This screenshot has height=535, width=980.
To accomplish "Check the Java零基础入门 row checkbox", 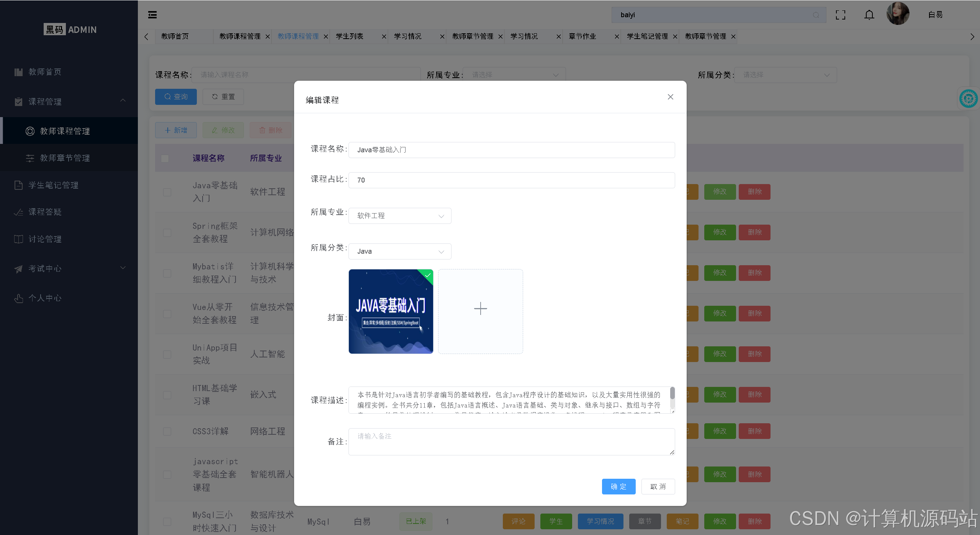I will point(167,192).
